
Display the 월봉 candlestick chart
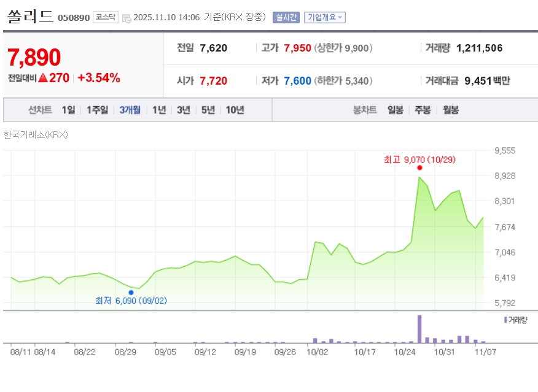[x=450, y=110]
